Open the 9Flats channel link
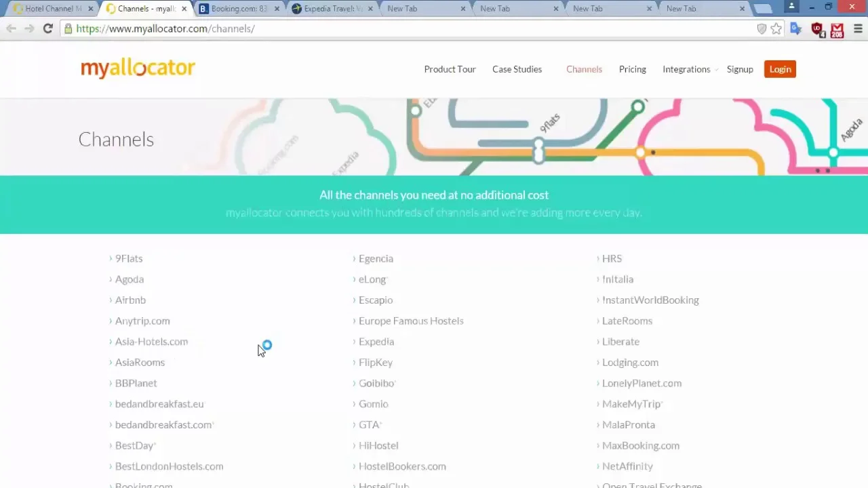This screenshot has height=488, width=868. (129, 258)
